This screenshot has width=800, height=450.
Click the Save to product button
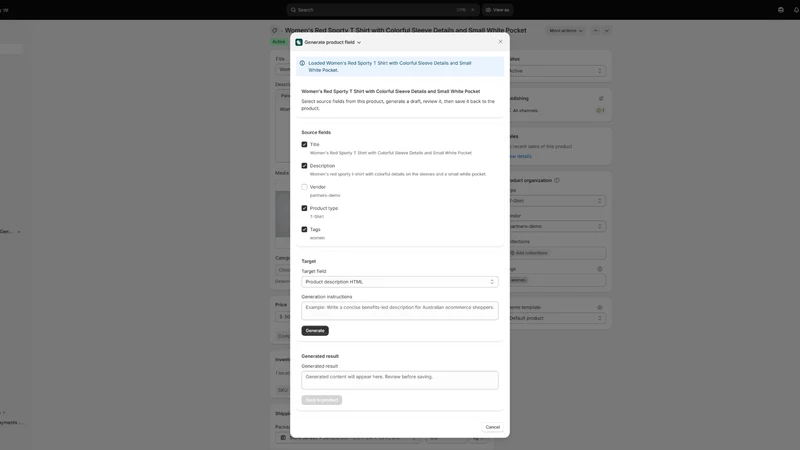tap(321, 400)
